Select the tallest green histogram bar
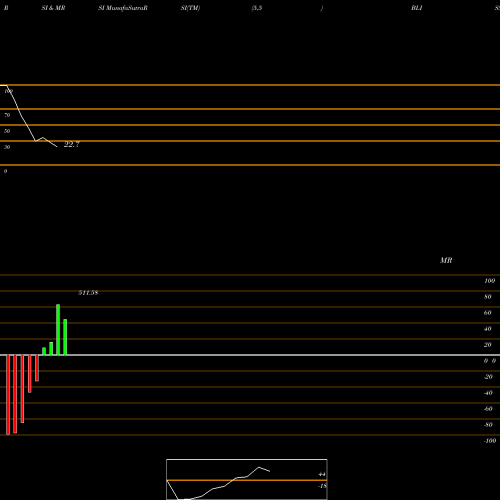The image size is (500, 500). pyautogui.click(x=58, y=330)
